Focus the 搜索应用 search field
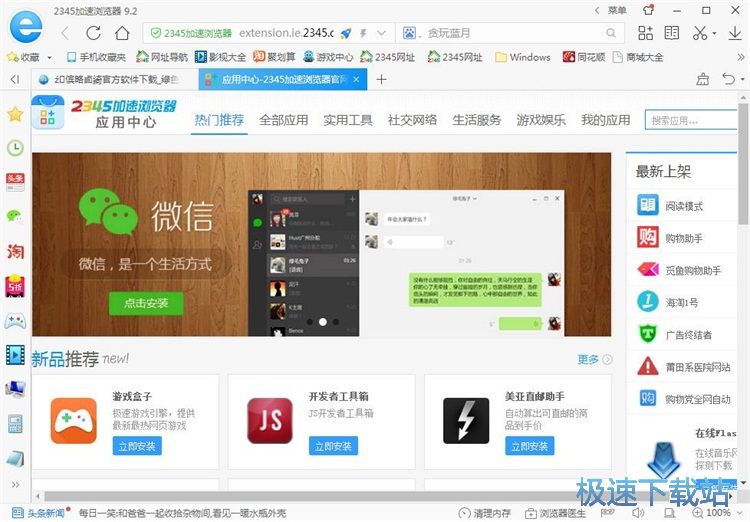This screenshot has width=750, height=522. 691,120
